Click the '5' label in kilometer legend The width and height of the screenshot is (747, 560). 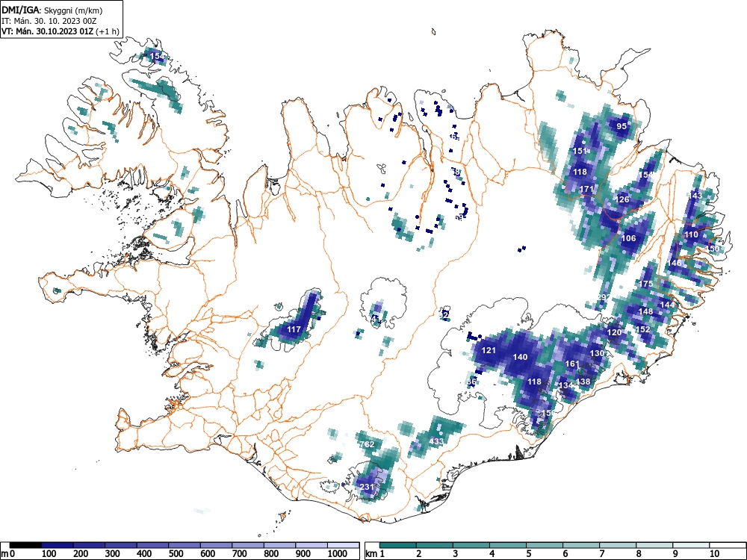[x=529, y=554]
